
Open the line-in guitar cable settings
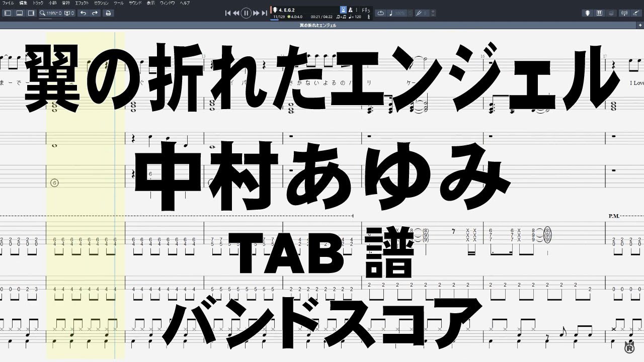click(635, 13)
